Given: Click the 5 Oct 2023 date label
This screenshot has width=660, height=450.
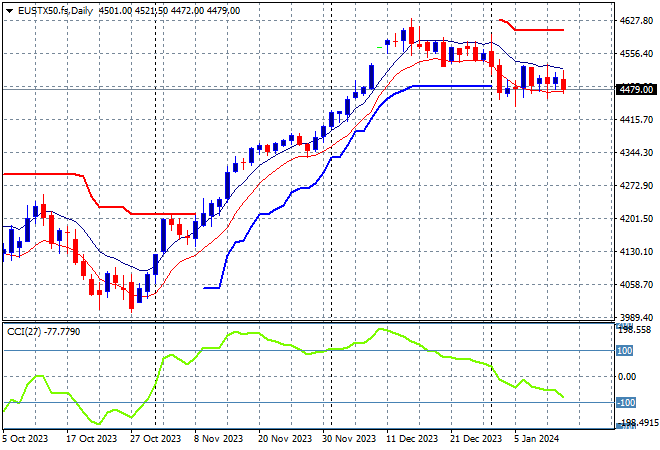Looking at the screenshot, I should (24, 438).
